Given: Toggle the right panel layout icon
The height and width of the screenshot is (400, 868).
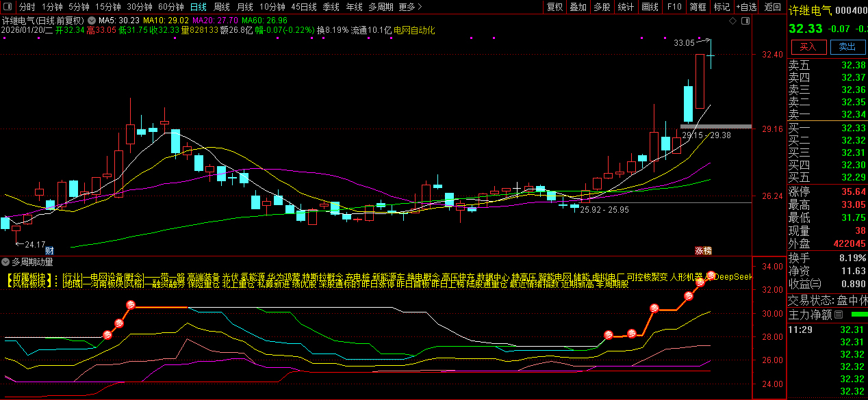Looking at the screenshot, I should tap(744, 21).
